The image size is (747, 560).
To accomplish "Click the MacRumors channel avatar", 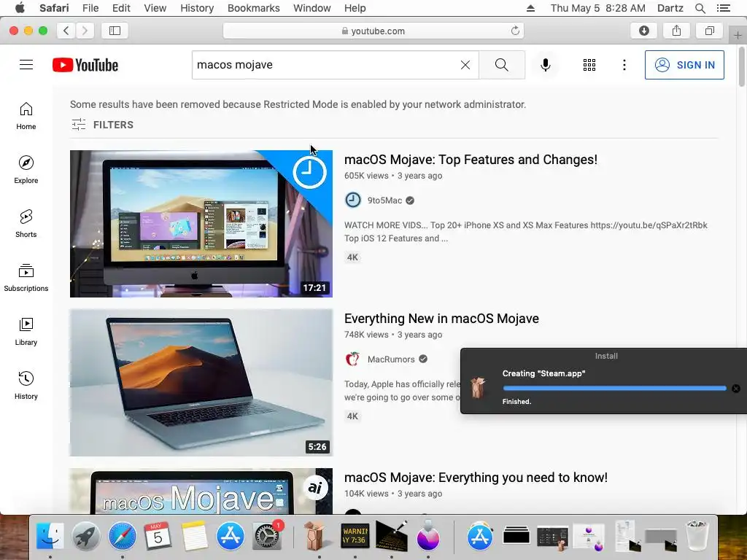I will tap(353, 359).
